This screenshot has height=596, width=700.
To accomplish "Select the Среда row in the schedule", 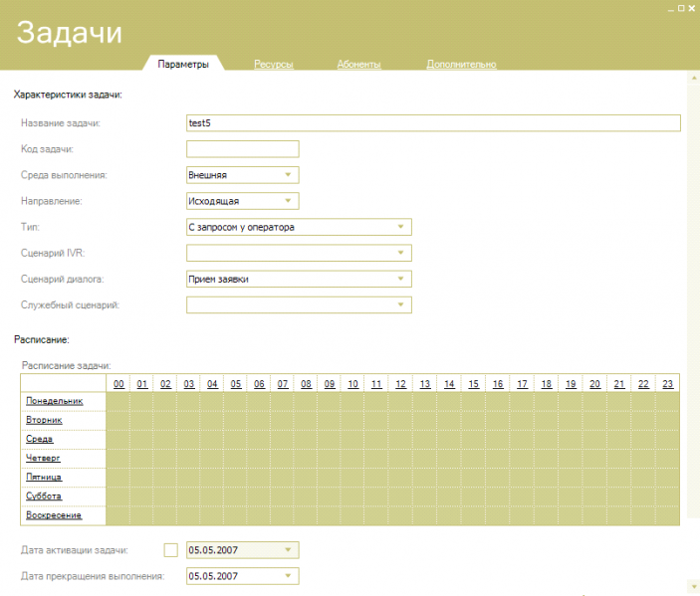I will click(39, 439).
